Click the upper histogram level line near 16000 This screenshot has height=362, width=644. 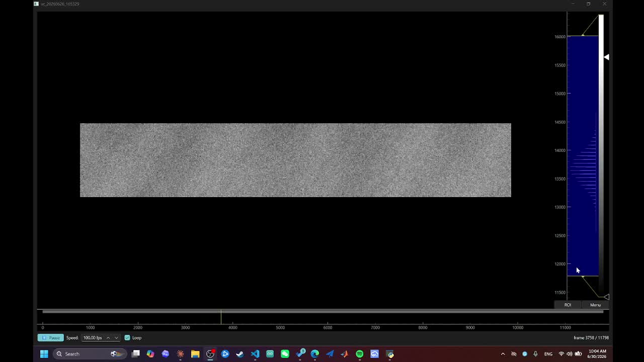click(583, 36)
